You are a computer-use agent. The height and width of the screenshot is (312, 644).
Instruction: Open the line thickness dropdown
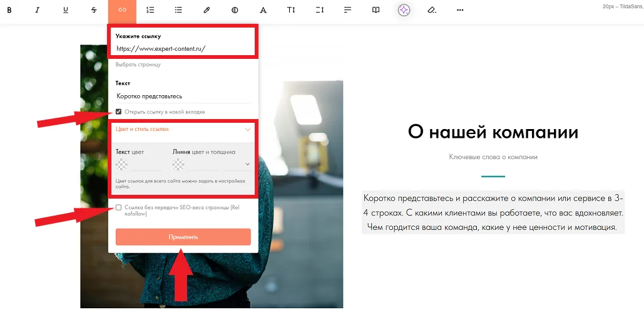247,165
